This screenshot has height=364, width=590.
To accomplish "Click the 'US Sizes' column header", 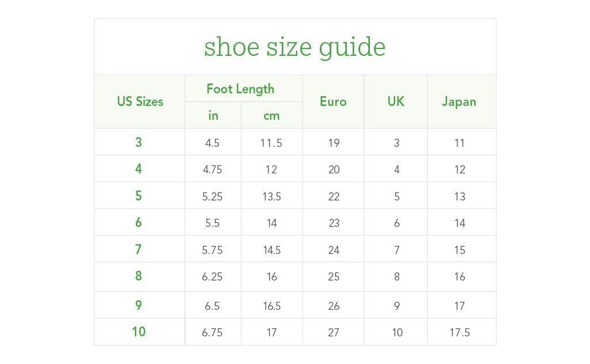I will [x=140, y=101].
